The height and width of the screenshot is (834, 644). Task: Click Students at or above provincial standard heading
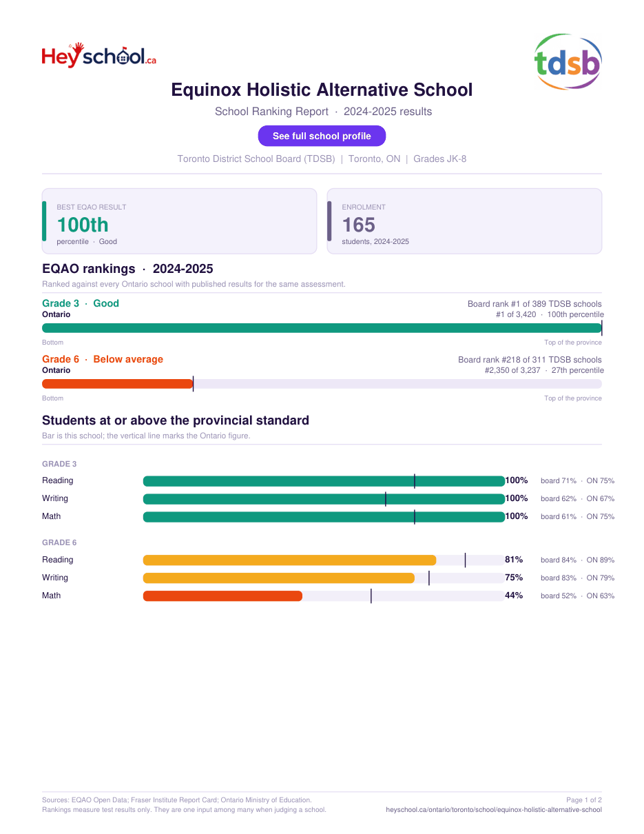pyautogui.click(x=176, y=420)
